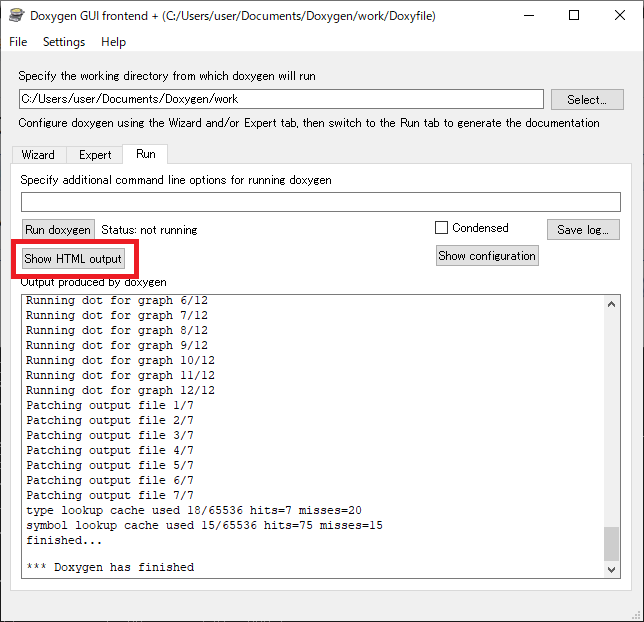Open the Settings menu
This screenshot has width=644, height=622.
click(x=64, y=42)
